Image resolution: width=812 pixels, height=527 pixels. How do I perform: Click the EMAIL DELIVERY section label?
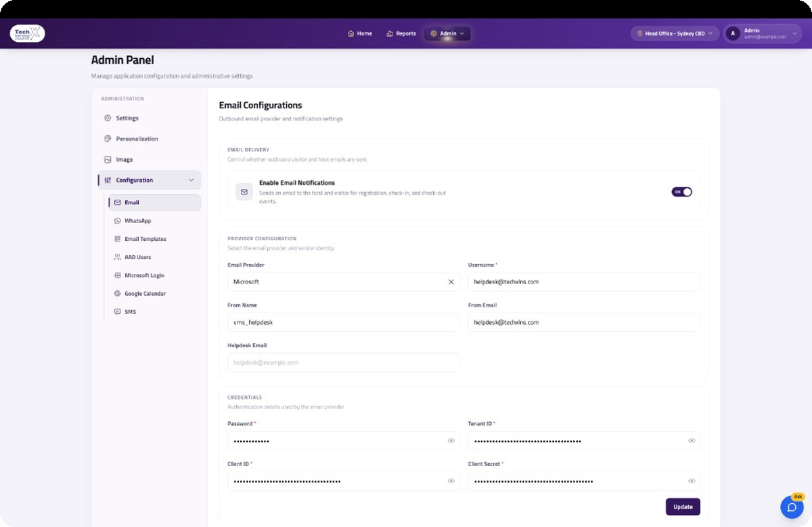pyautogui.click(x=248, y=150)
